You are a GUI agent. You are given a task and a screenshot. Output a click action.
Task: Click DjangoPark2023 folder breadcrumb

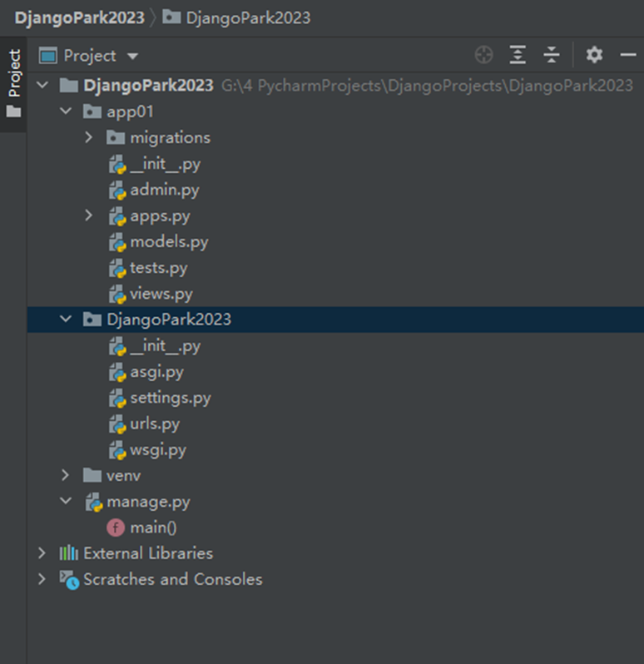(248, 17)
